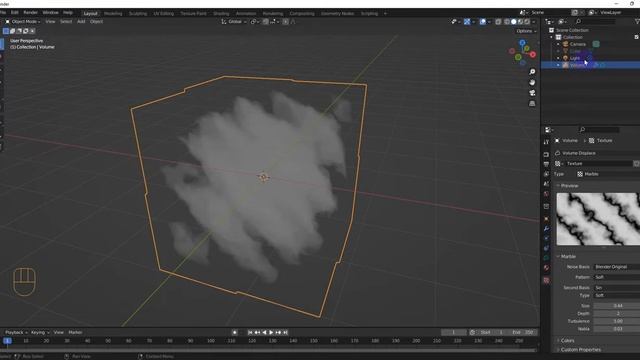Toggle viewport gizmos visibility
The width and height of the screenshot is (640, 360).
coord(467,22)
